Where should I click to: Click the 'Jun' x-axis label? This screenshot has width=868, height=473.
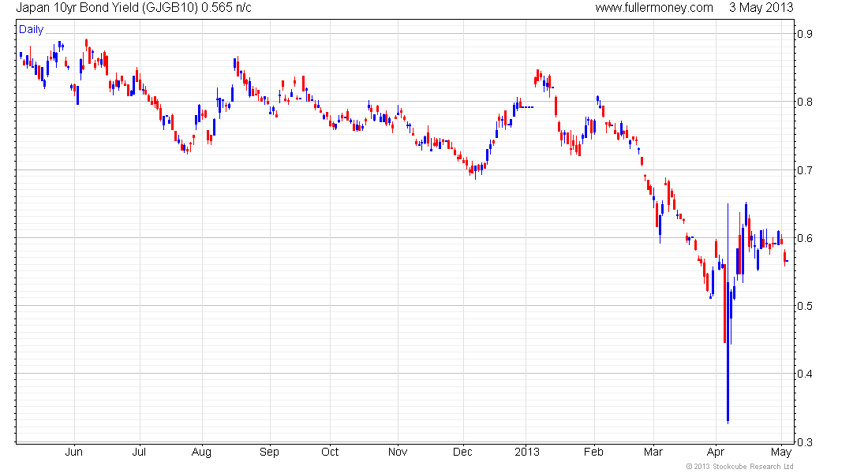tap(73, 452)
